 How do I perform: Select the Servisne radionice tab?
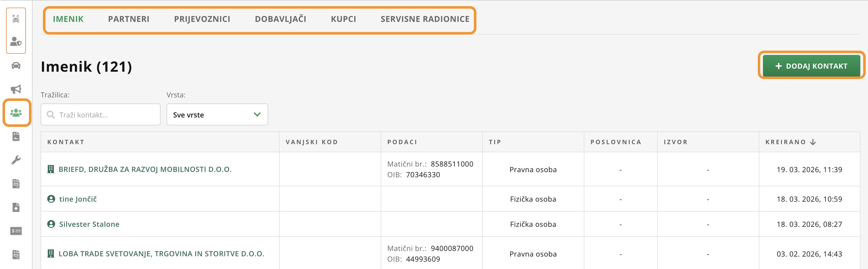pyautogui.click(x=425, y=19)
